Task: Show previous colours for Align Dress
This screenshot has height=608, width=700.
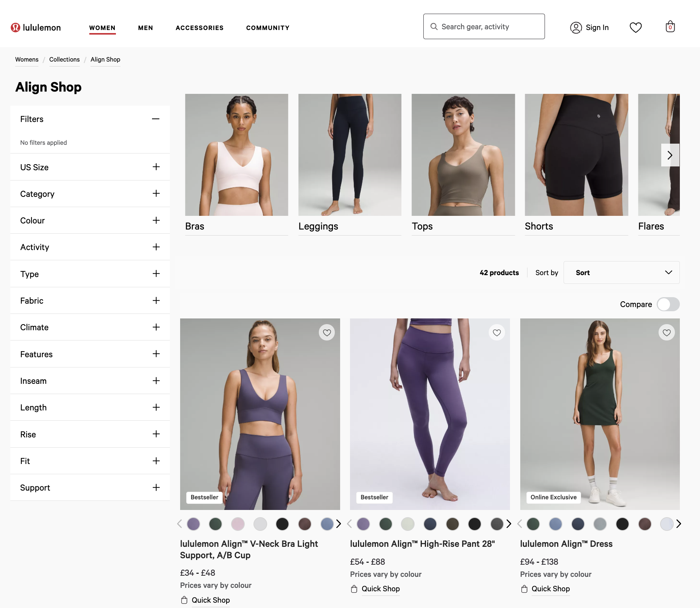Action: pos(519,524)
